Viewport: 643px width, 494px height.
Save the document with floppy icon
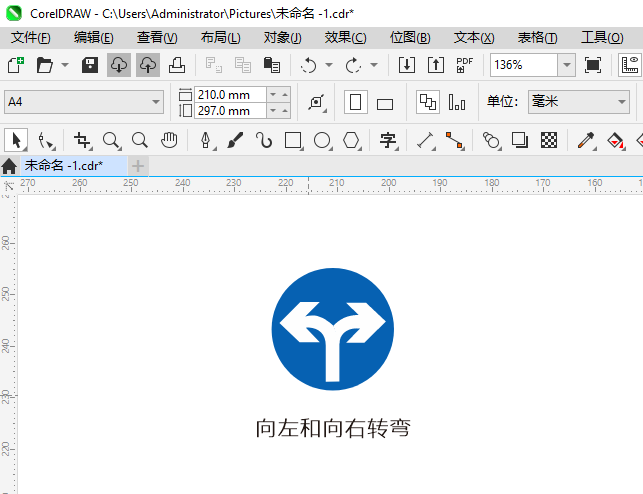click(90, 65)
